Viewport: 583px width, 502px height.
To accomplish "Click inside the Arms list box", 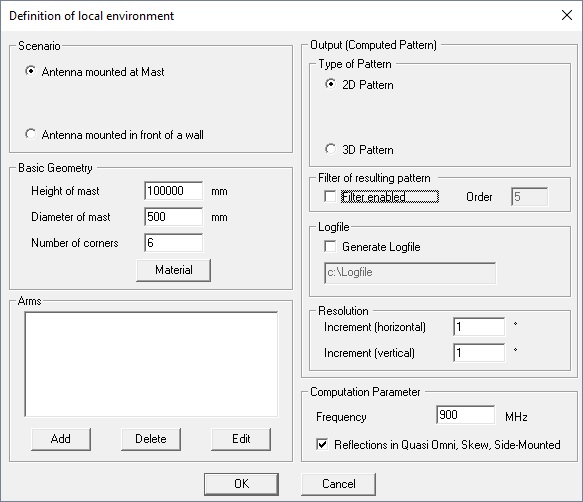I will pyautogui.click(x=151, y=364).
